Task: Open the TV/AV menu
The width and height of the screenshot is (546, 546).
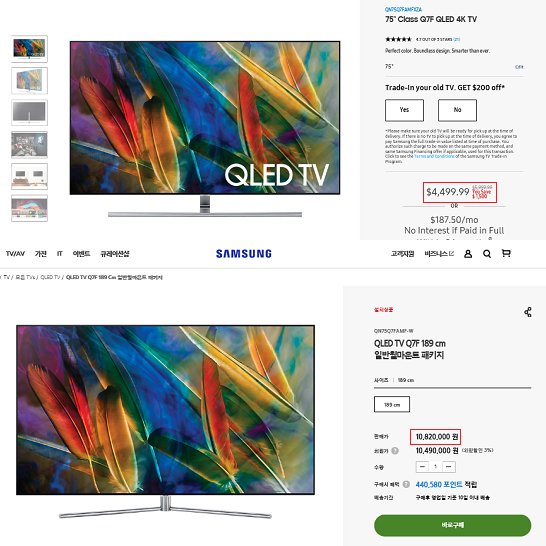Action: tap(15, 254)
